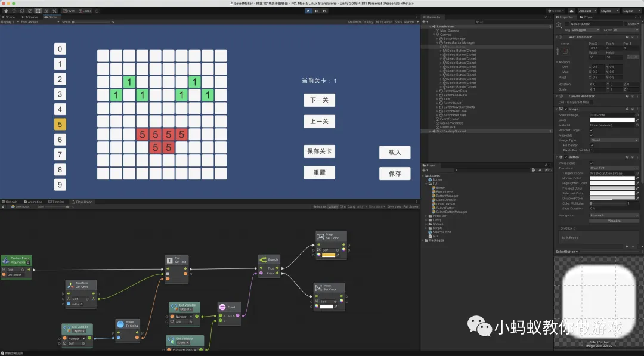This screenshot has width=644, height=356.
Task: Click the Image Color white swatch
Action: coord(612,120)
